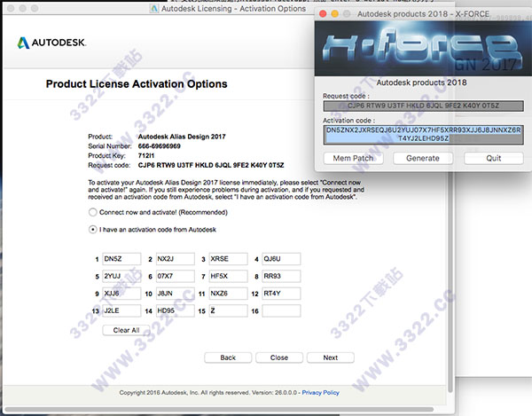532x416 pixels.
Task: Click activation field 8 containing RR93
Action: [x=281, y=276]
